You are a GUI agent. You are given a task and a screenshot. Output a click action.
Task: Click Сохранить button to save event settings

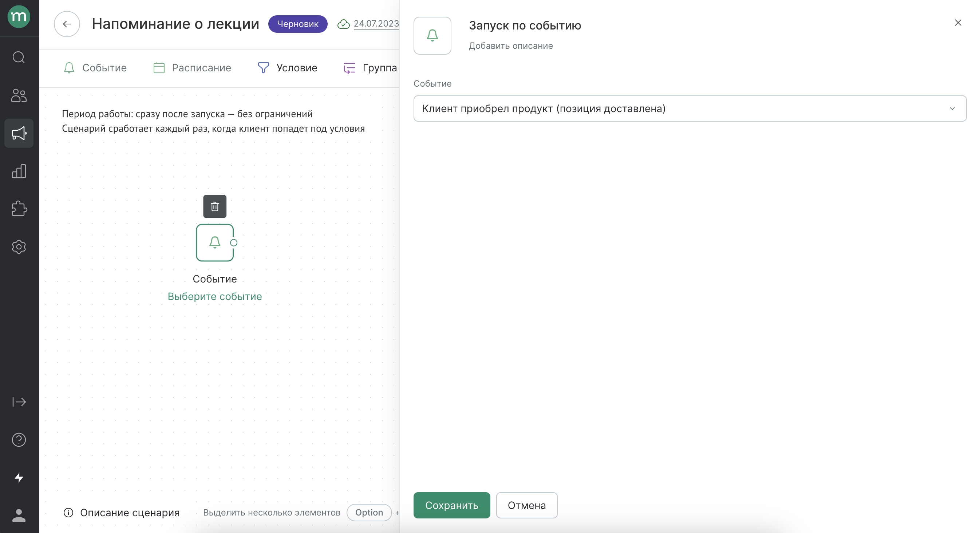tap(452, 505)
